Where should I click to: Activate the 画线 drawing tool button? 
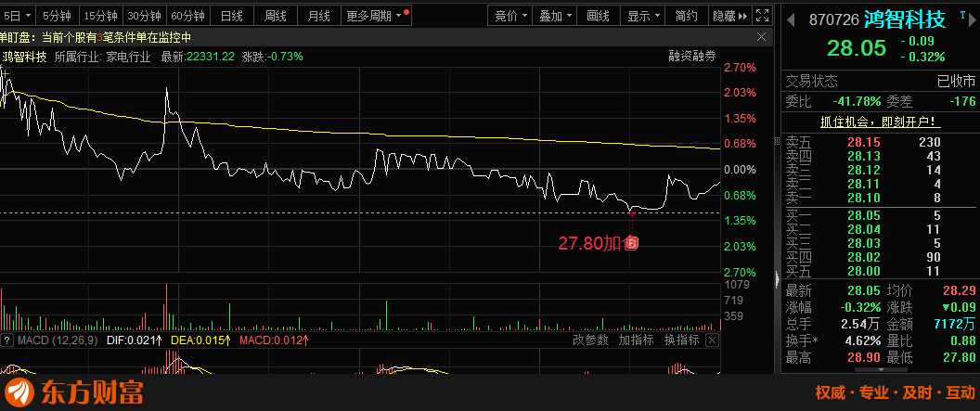click(599, 17)
